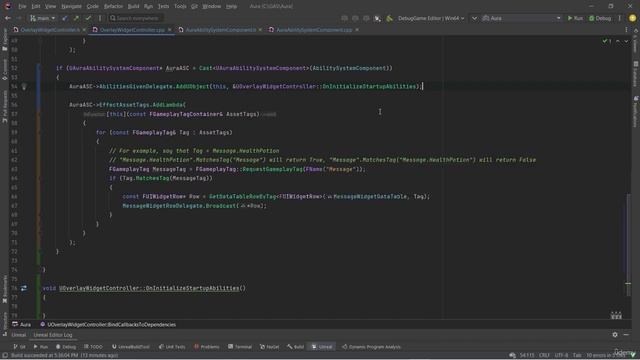Click the MatchesTag call in line 64

coord(152,178)
